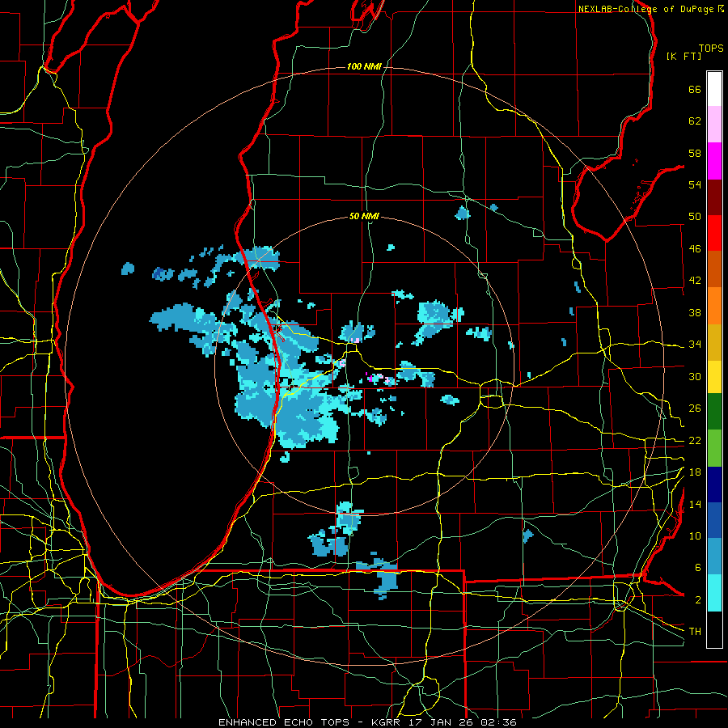The height and width of the screenshot is (728, 728).
Task: Click the gold legend swatch
Action: (x=714, y=342)
